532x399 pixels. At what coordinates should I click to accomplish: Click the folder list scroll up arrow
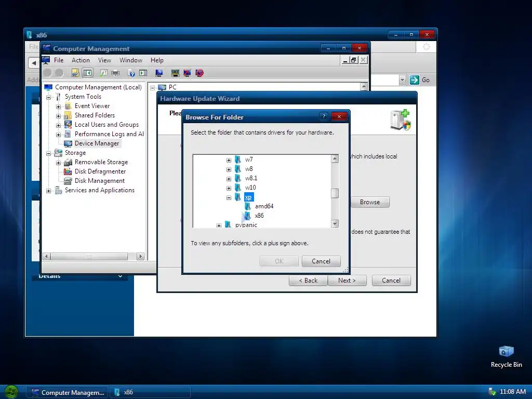pos(335,158)
